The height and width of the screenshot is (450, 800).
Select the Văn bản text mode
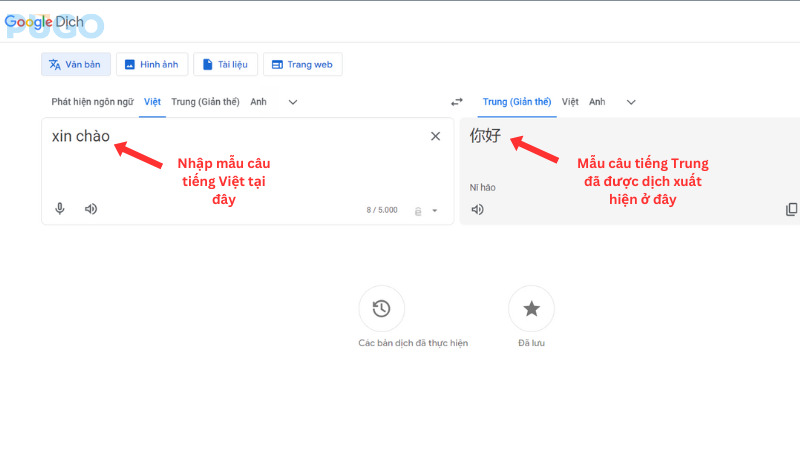coord(76,65)
